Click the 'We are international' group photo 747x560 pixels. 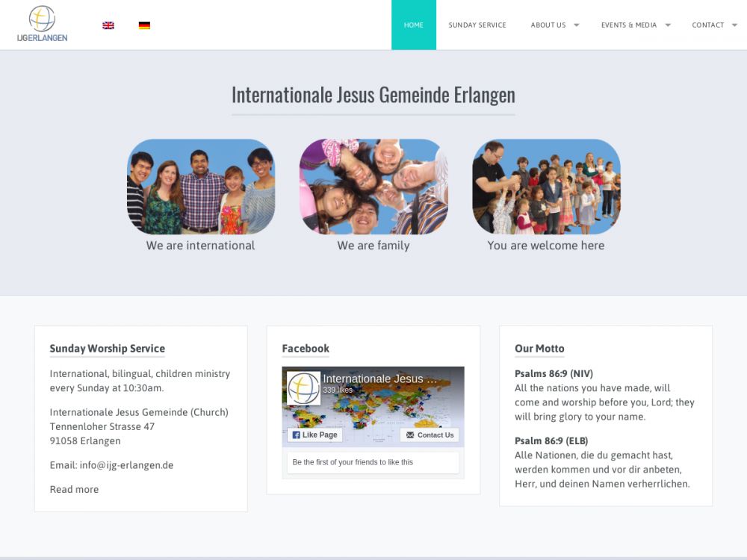[x=200, y=187]
